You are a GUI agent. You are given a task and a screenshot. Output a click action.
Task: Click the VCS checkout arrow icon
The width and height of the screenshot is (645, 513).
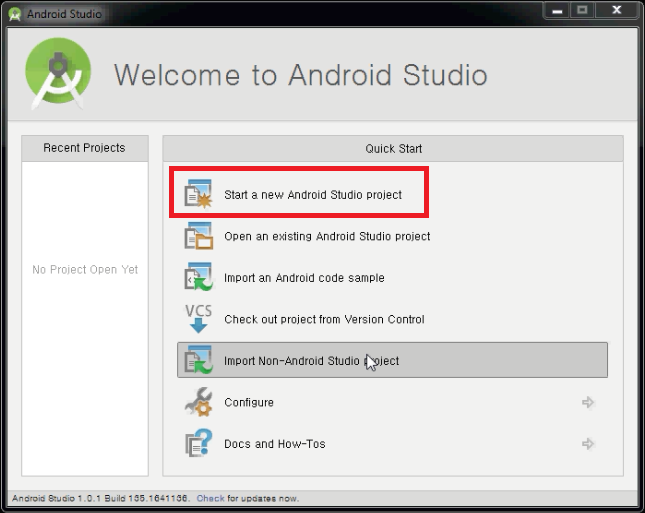pos(198,318)
